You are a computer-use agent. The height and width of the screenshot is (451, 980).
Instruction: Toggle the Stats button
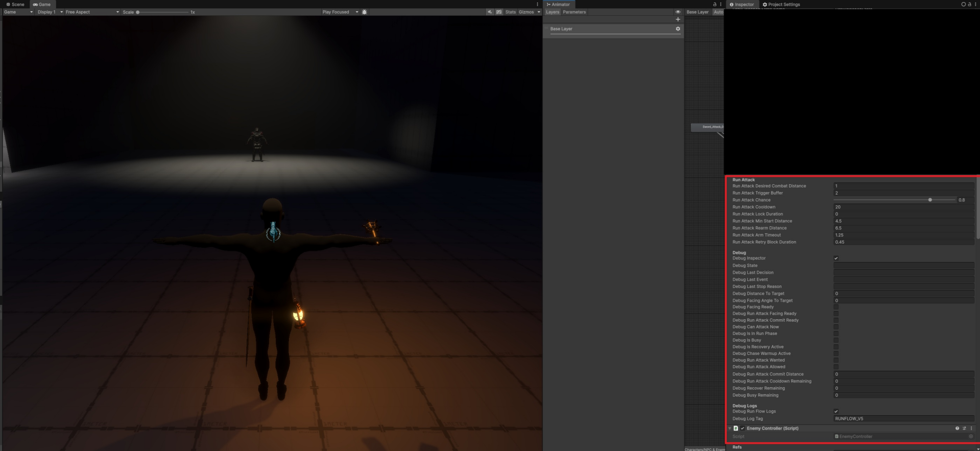(511, 12)
